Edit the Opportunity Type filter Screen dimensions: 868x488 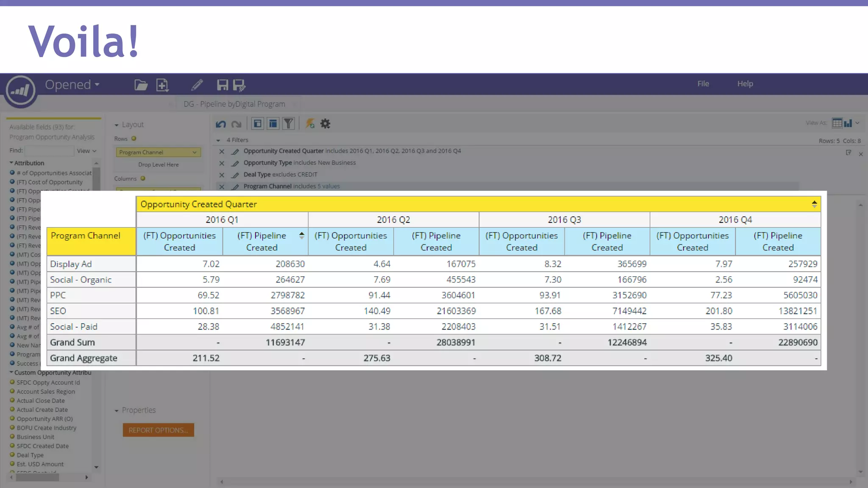coord(235,163)
